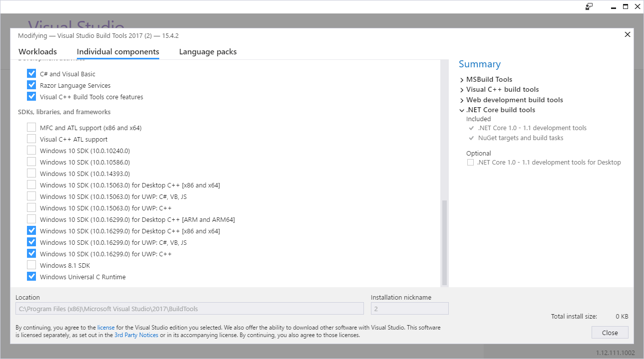Click inside the Installation nickname field
This screenshot has height=359, width=644.
[409, 308]
